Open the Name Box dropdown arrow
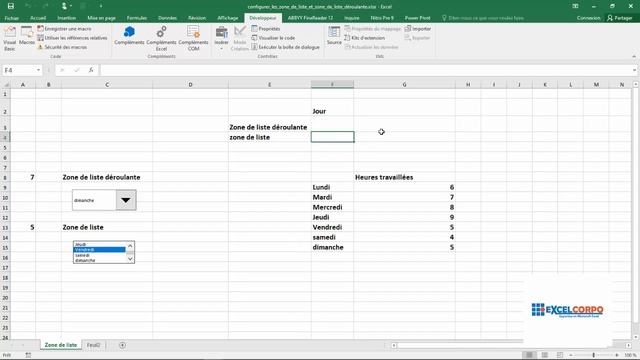 tap(38, 70)
